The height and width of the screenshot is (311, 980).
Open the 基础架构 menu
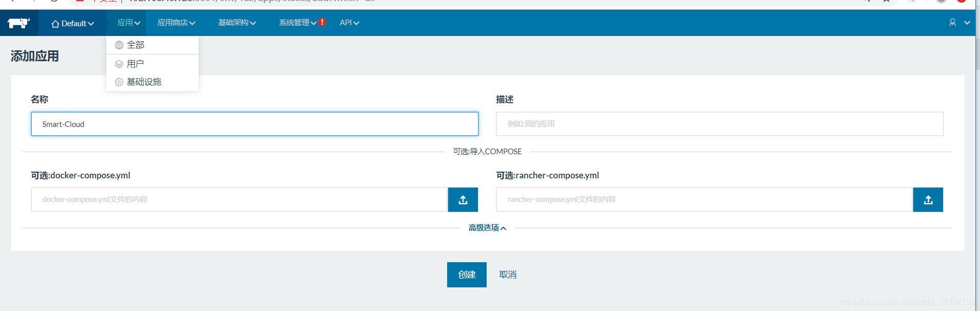[x=237, y=23]
